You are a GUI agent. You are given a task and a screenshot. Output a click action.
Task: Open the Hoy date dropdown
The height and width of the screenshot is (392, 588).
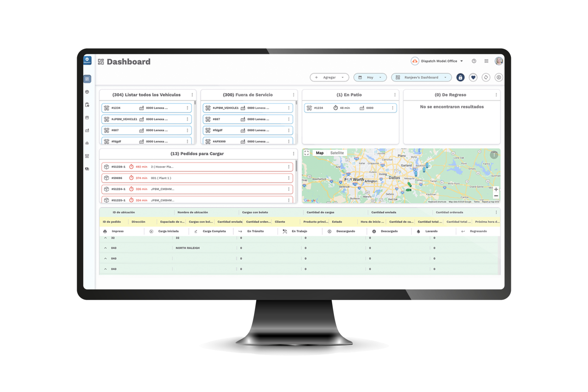[370, 77]
